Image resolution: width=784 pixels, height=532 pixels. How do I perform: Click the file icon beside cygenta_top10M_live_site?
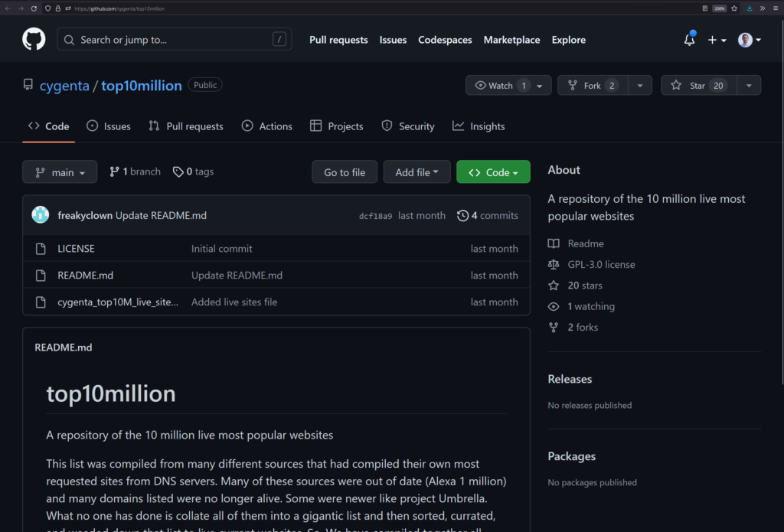pos(41,302)
